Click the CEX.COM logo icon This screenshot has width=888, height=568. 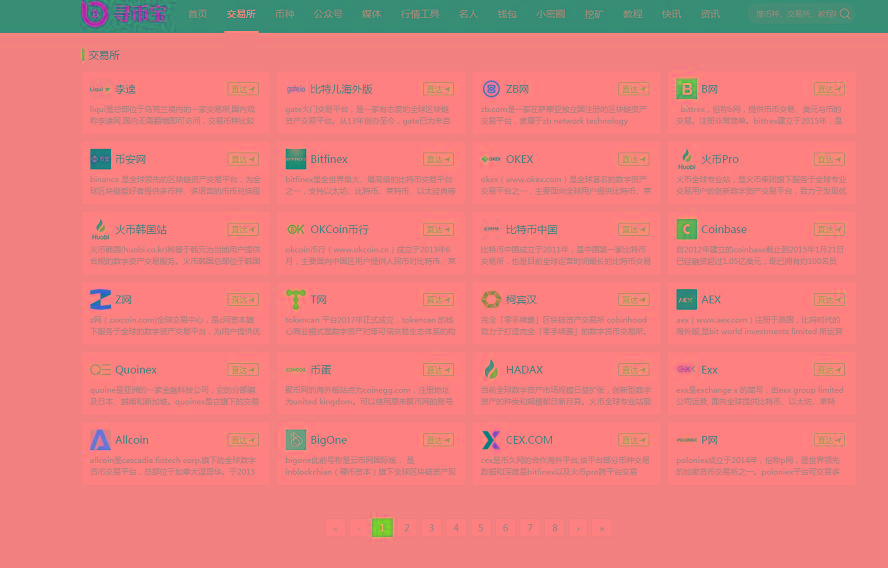(490, 439)
